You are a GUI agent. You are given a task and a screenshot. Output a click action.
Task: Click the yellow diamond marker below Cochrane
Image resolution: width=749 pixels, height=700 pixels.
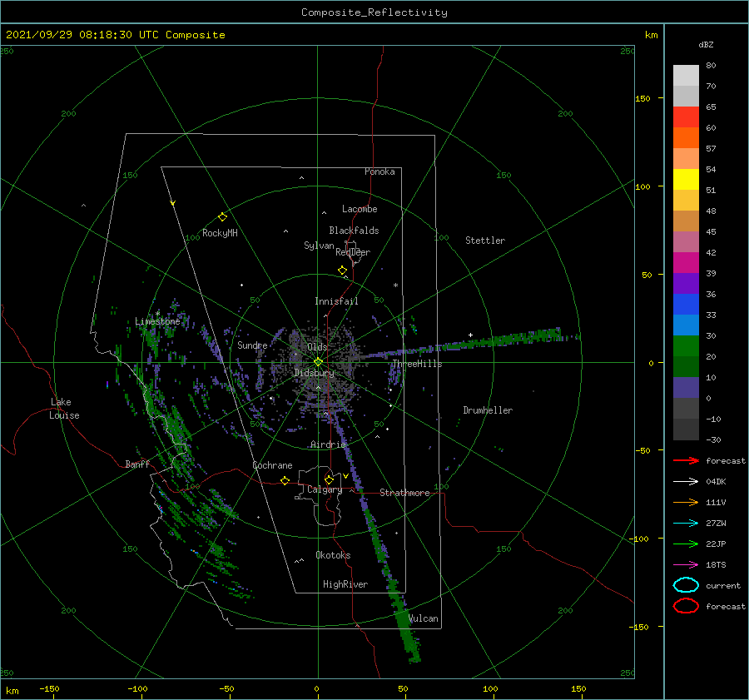(x=285, y=480)
